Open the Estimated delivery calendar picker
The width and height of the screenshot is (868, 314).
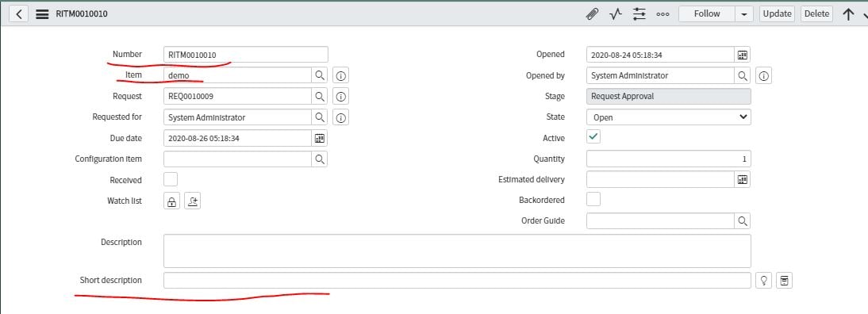click(x=743, y=179)
